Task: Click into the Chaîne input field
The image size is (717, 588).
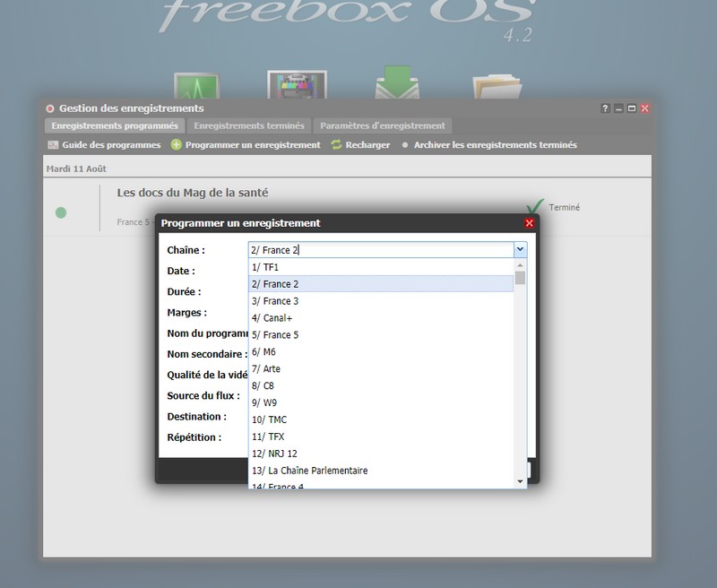Action: pyautogui.click(x=382, y=250)
